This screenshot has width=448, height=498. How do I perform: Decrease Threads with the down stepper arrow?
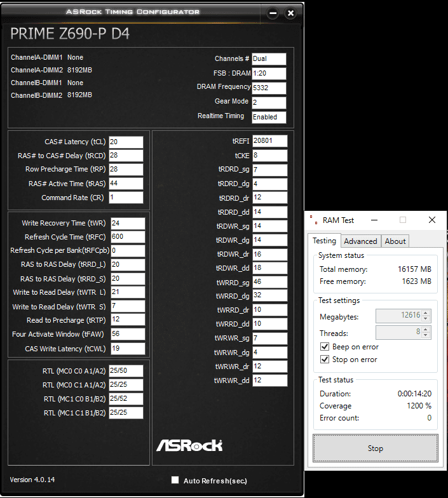pyautogui.click(x=426, y=335)
